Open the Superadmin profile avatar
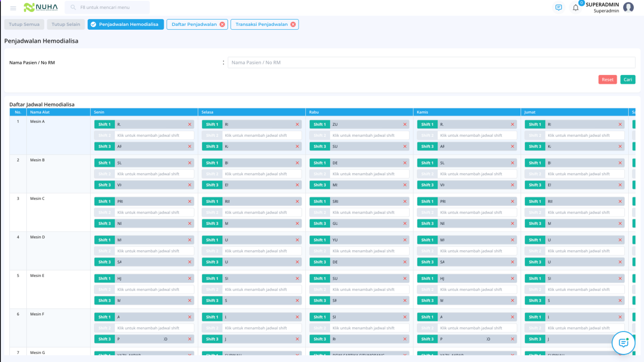Screen dimensions: 644x362 point(628,7)
